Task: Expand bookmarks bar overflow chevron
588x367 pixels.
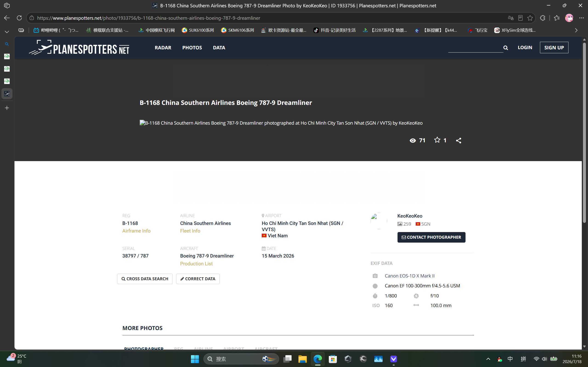Action: tap(576, 30)
